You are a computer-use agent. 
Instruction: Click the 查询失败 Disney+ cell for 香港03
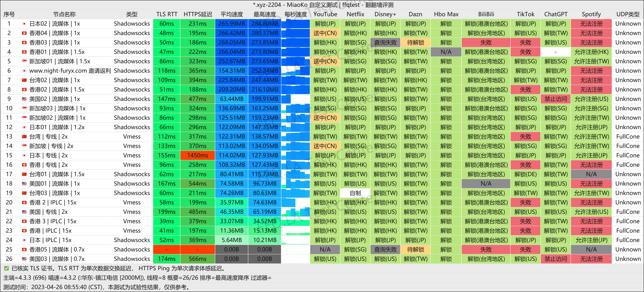click(x=385, y=43)
